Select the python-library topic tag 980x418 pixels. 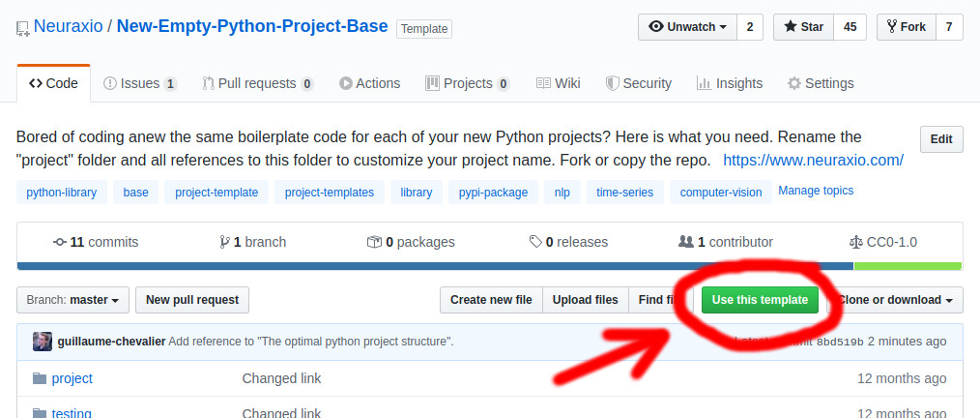(61, 193)
